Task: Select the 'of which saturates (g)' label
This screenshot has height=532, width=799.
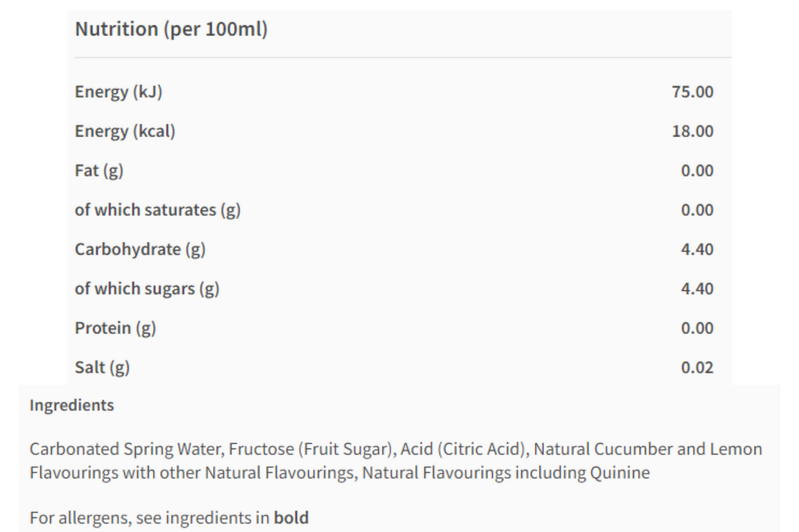Action: [157, 210]
